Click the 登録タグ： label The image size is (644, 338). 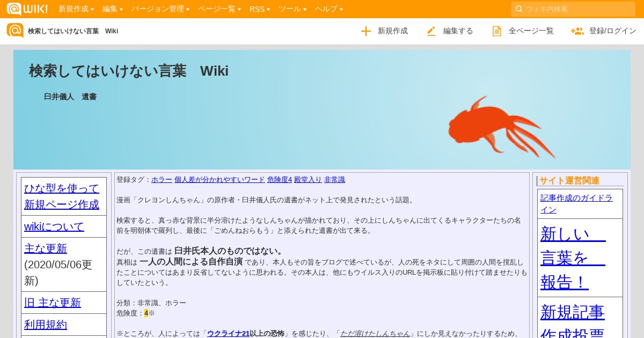[x=134, y=180]
